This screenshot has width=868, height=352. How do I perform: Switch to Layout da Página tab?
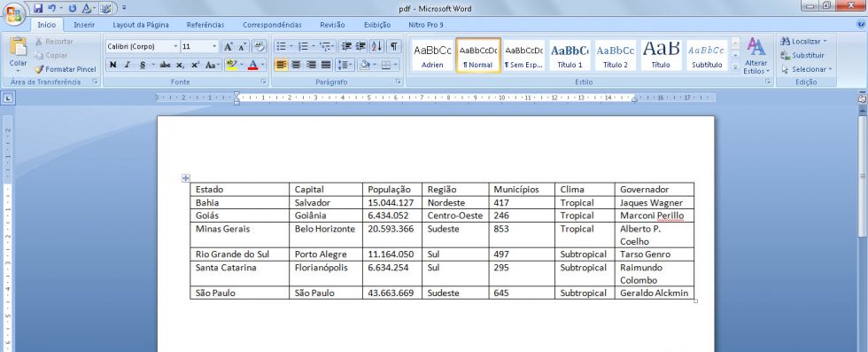141,25
